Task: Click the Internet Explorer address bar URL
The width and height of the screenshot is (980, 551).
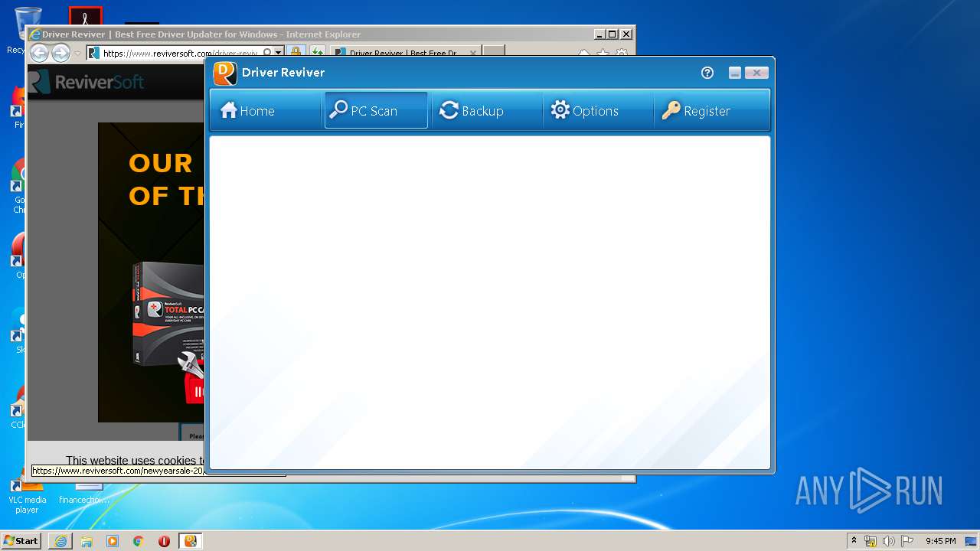Action: (180, 53)
